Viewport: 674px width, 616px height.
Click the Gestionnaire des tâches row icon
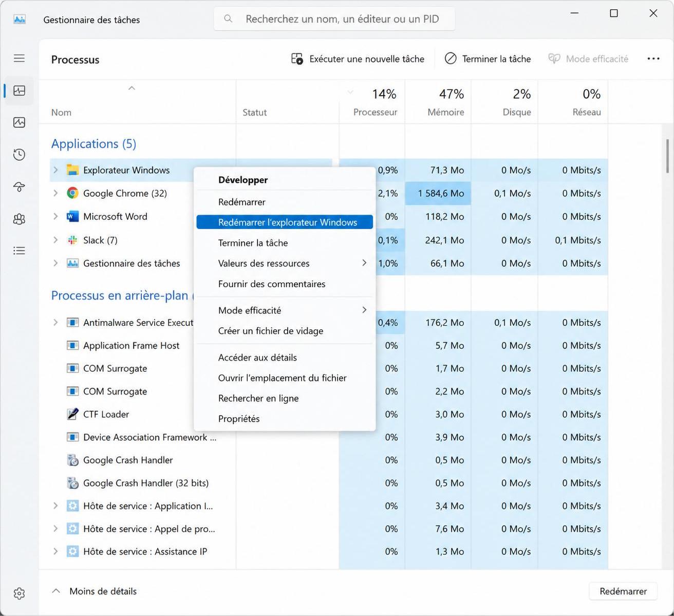click(x=72, y=263)
